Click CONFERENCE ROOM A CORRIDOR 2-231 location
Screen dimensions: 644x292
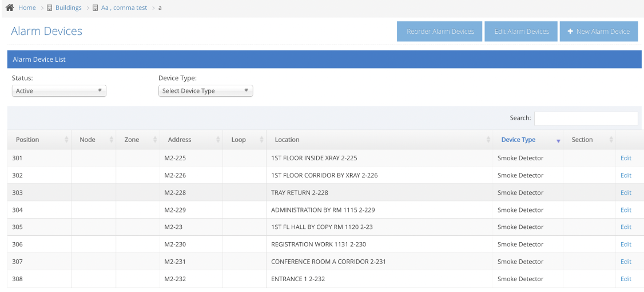328,262
